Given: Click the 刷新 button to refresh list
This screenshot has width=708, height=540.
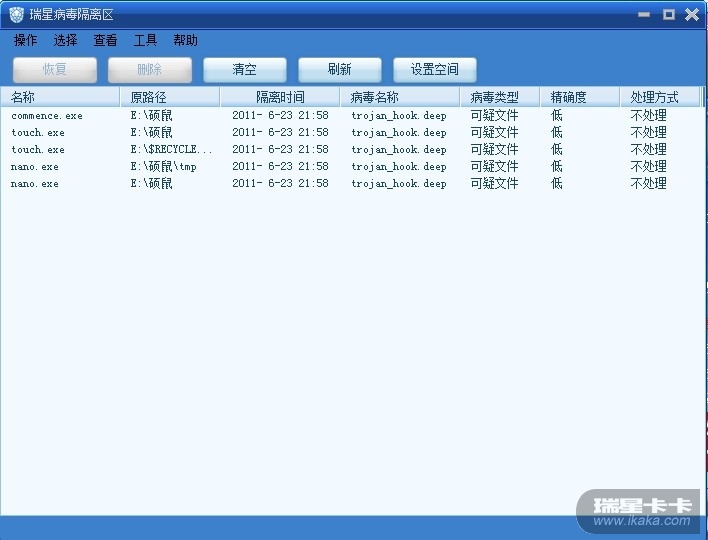Looking at the screenshot, I should pyautogui.click(x=340, y=70).
